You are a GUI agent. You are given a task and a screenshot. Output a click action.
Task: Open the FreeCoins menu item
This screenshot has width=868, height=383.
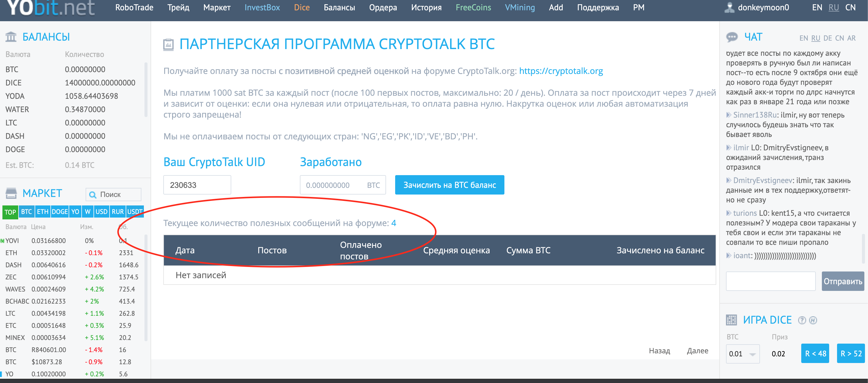click(473, 7)
